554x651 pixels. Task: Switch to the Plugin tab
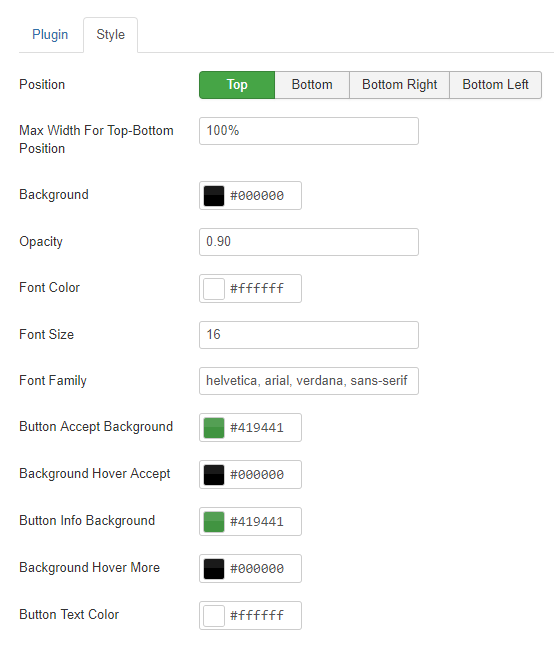coord(50,34)
